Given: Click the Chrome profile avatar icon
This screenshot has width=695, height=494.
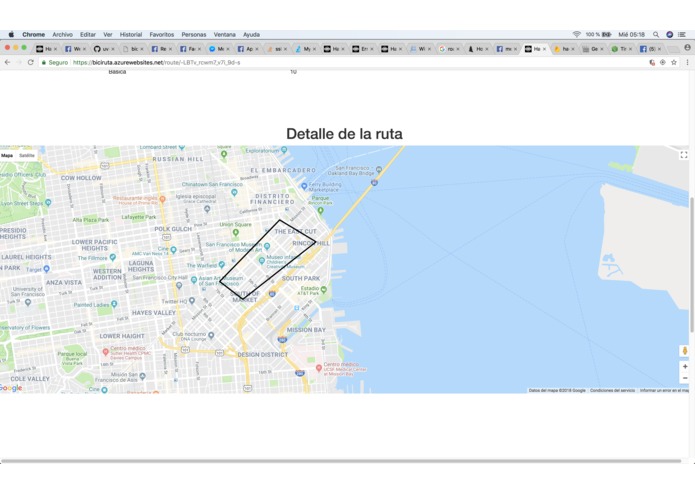Looking at the screenshot, I should tap(687, 48).
